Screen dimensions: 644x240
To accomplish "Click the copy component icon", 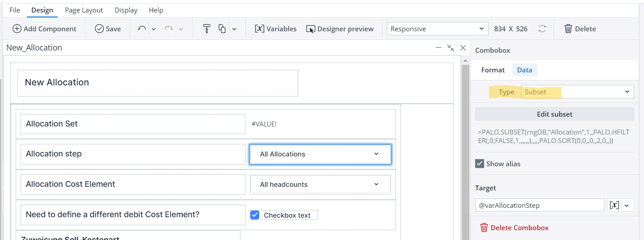I will coord(222,29).
